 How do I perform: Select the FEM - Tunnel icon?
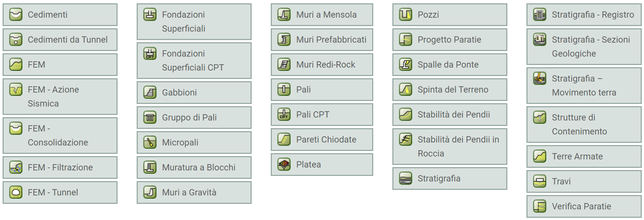point(16,192)
